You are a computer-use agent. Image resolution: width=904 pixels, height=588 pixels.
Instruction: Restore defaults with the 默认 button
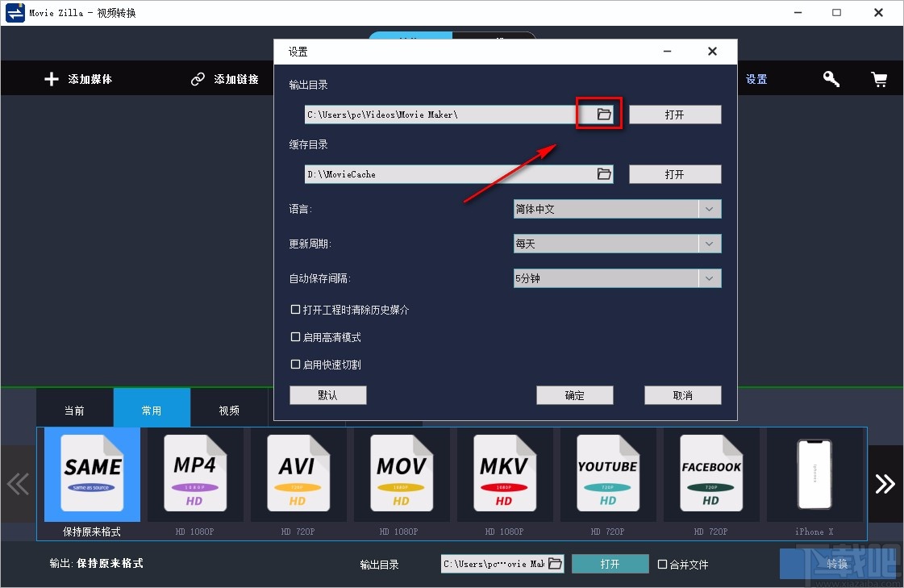click(x=327, y=394)
